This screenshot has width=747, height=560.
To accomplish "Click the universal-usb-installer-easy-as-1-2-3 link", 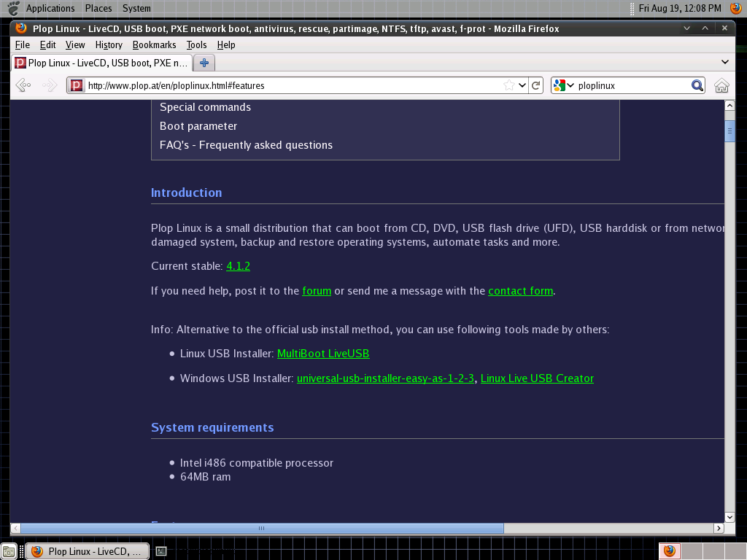I will (385, 378).
